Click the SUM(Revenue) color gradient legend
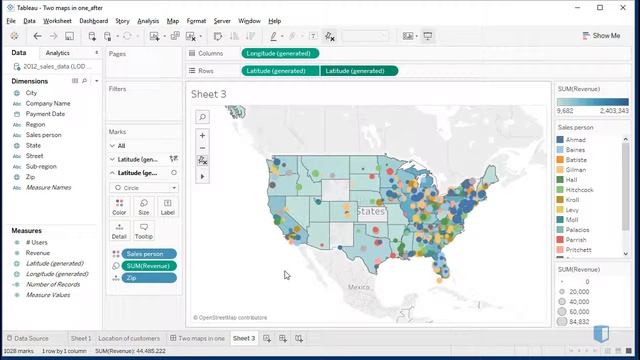The height and width of the screenshot is (360, 640). 593,102
